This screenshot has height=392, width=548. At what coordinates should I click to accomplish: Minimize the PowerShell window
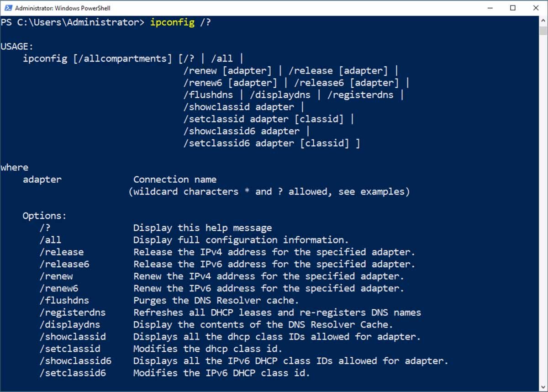490,8
